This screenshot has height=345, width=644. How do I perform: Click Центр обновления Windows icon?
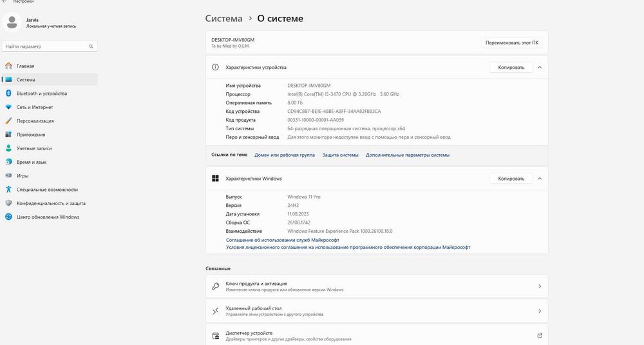[8, 217]
